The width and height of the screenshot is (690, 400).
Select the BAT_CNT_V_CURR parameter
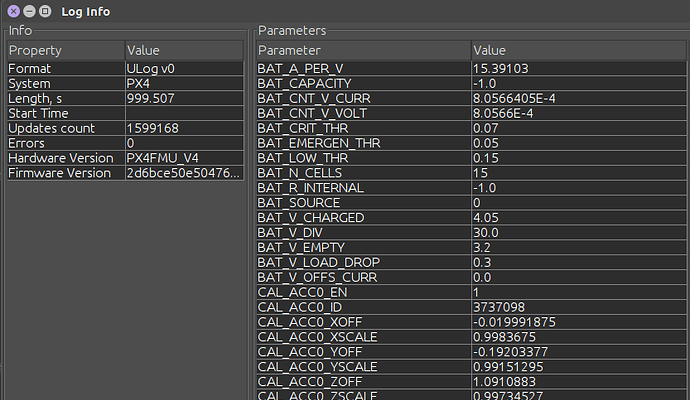(x=363, y=99)
